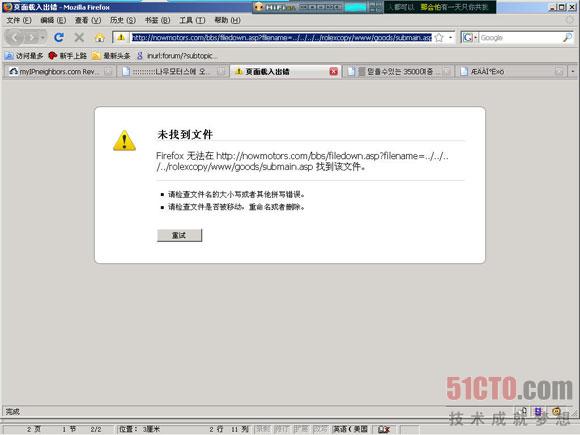The width and height of the screenshot is (580, 435).
Task: Go to the Home page icon
Action: tap(100, 37)
